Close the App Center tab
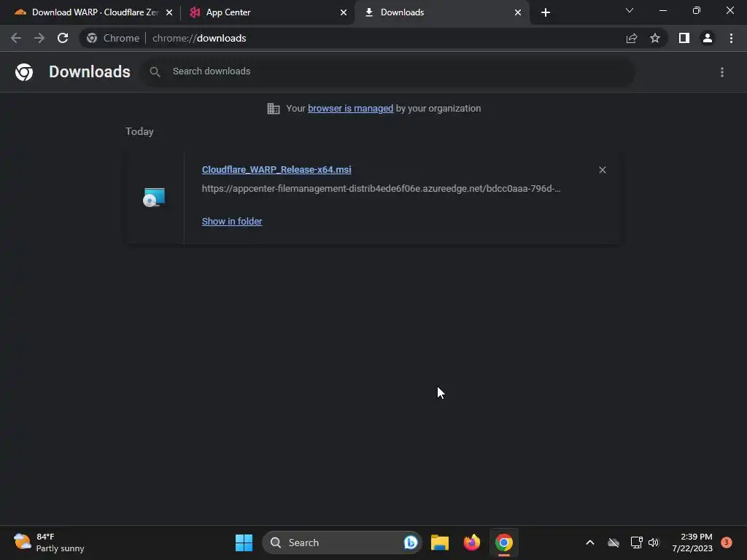 344,12
